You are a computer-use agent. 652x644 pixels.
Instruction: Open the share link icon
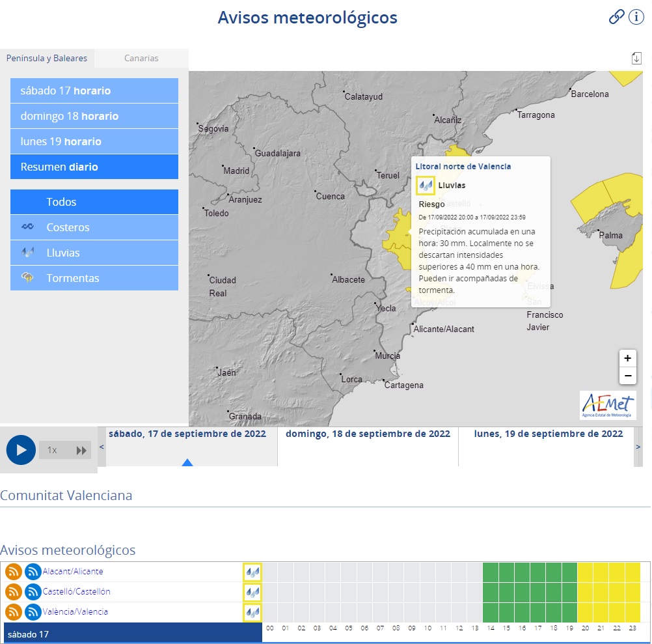coord(616,17)
